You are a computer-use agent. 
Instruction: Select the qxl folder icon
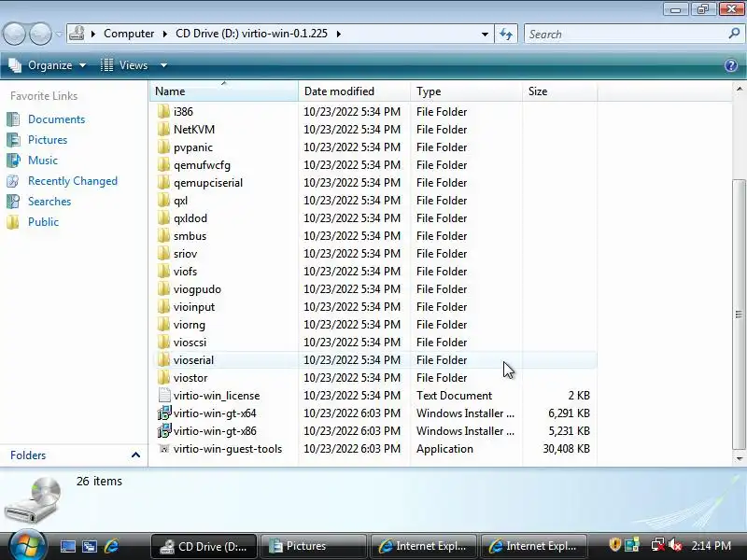(164, 200)
